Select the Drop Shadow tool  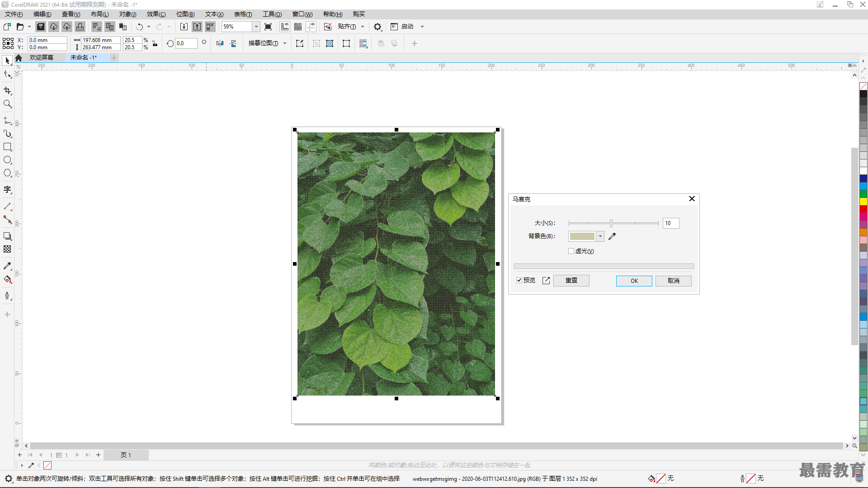coord(7,236)
